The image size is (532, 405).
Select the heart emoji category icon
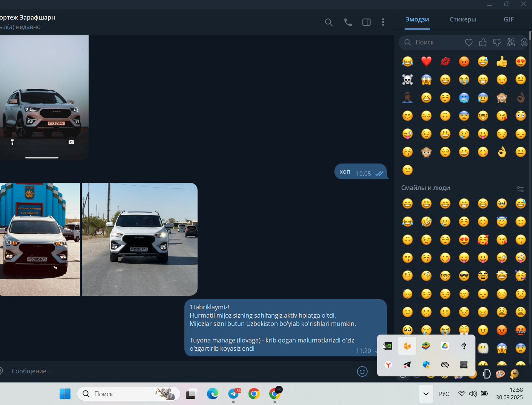[469, 43]
